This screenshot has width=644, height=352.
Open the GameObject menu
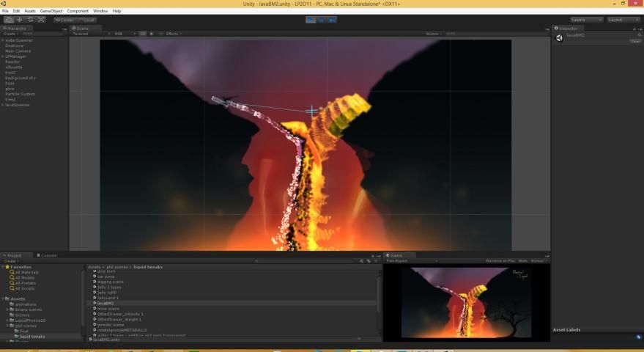click(x=51, y=11)
